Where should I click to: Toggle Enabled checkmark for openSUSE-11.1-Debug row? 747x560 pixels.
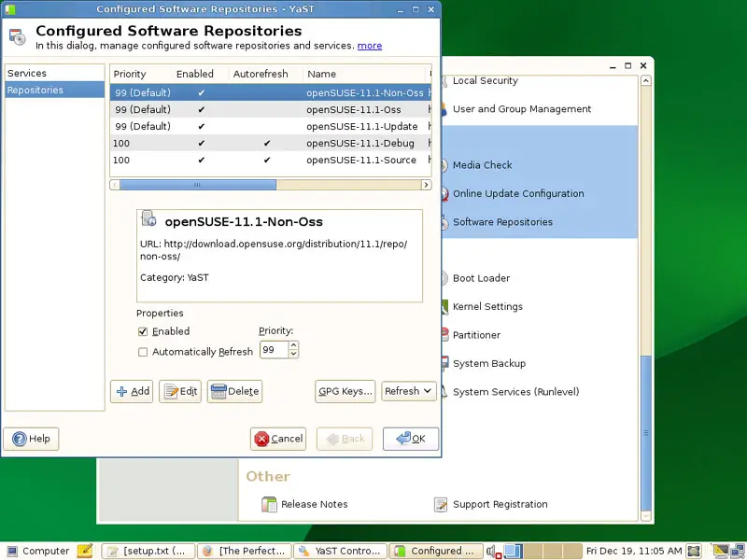201,143
